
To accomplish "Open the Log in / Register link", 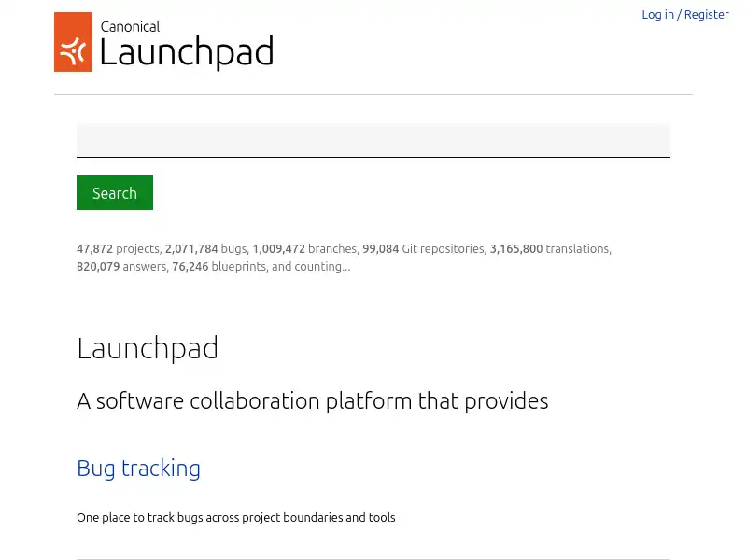I will point(685,14).
